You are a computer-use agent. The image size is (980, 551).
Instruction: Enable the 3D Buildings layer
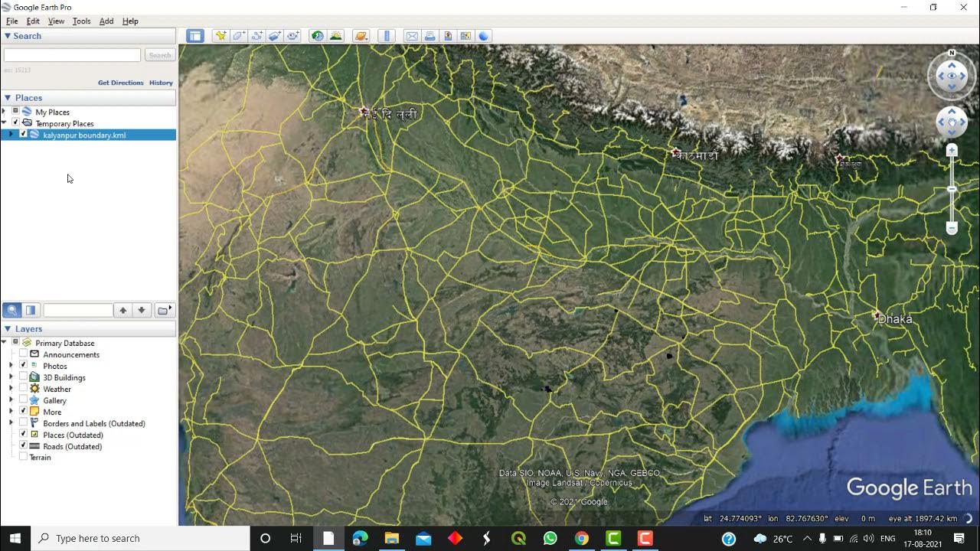click(x=23, y=377)
